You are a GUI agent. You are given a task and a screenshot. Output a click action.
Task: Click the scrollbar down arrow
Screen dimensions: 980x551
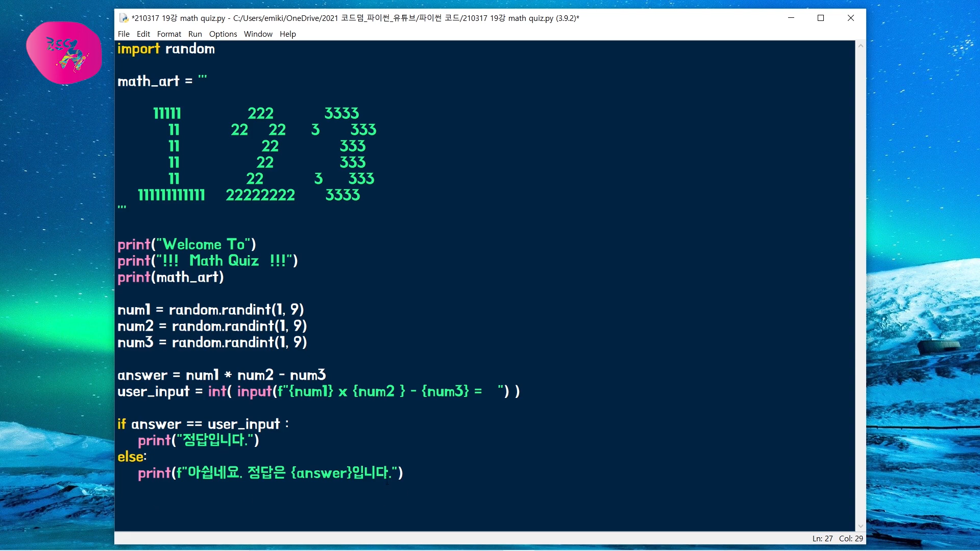[x=861, y=526]
